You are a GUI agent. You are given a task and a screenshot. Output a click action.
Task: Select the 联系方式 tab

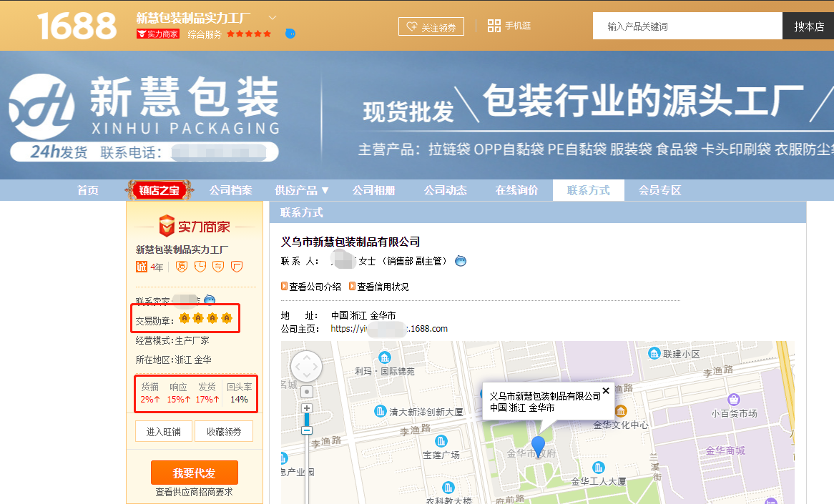(588, 190)
